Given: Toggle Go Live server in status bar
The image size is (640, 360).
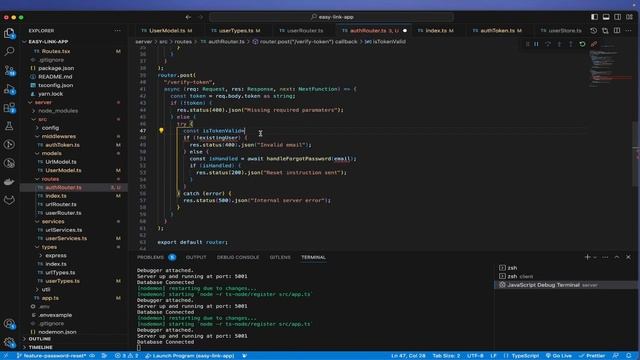Looking at the screenshot, I should [558, 356].
